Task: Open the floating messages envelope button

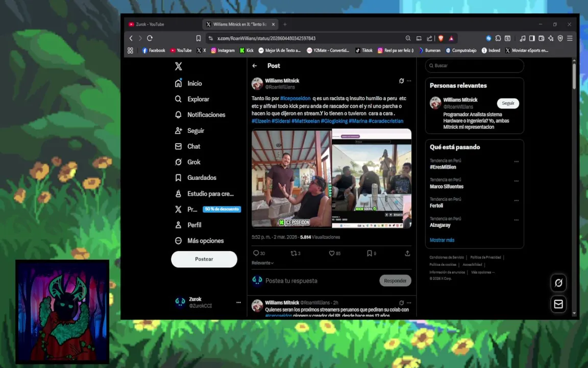Action: (x=558, y=304)
